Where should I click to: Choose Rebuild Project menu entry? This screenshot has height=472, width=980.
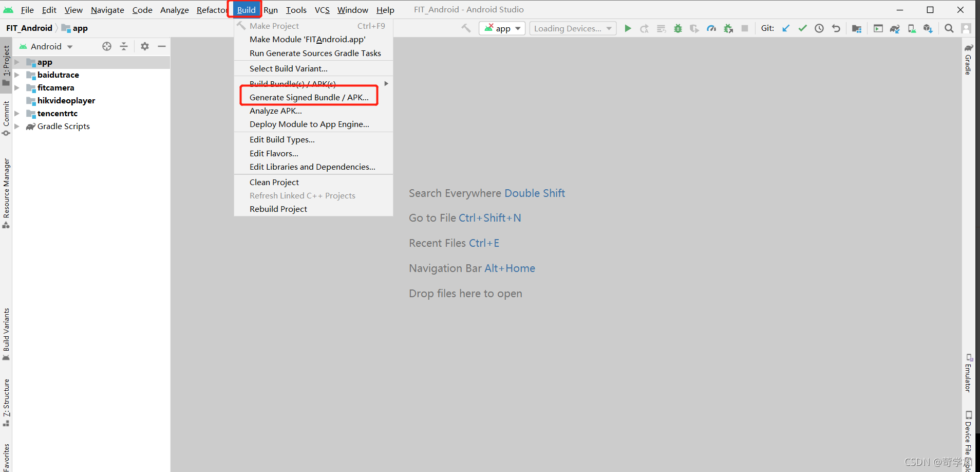coord(313,209)
